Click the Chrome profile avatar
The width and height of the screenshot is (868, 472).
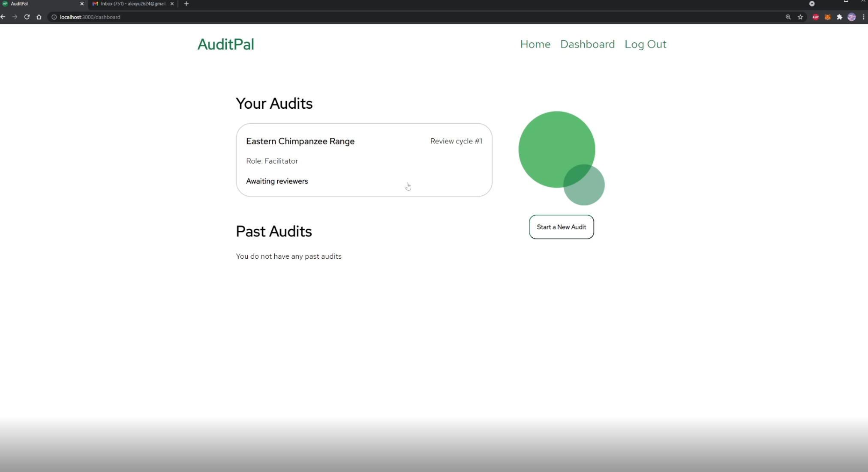(x=851, y=17)
